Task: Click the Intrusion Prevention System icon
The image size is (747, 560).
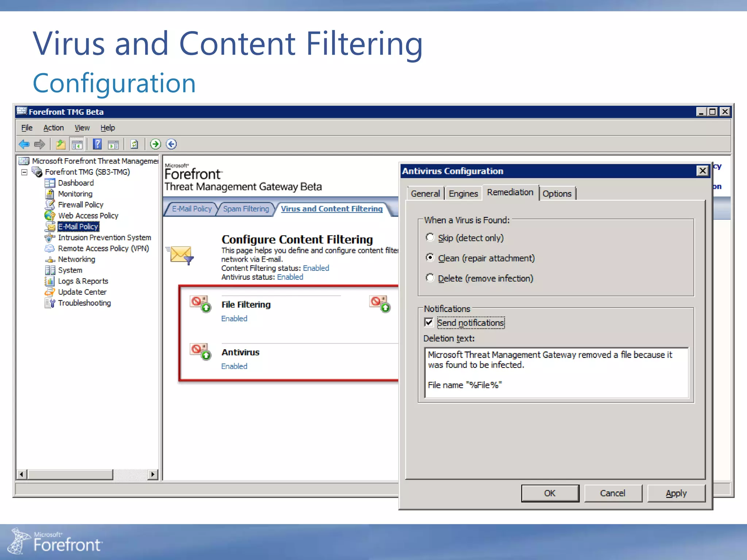Action: click(x=50, y=238)
